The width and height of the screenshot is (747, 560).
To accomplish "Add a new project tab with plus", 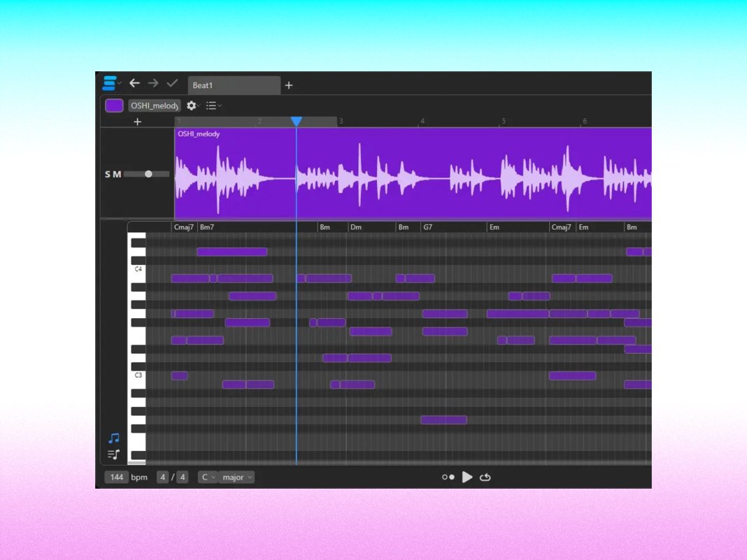I will tap(289, 85).
